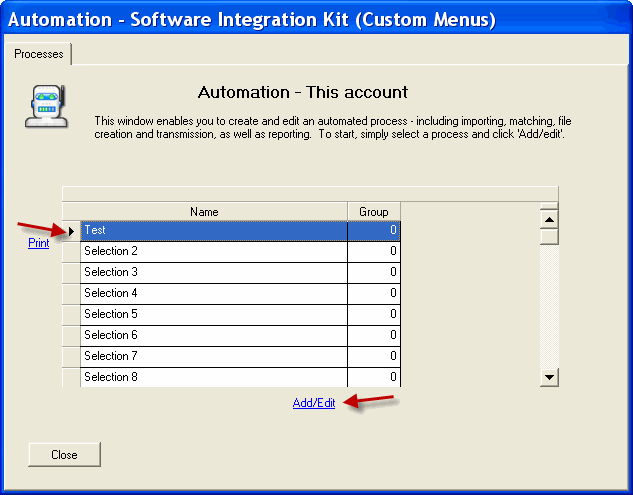Pick the Selection 5 row
This screenshot has height=495, width=633.
pyautogui.click(x=213, y=315)
